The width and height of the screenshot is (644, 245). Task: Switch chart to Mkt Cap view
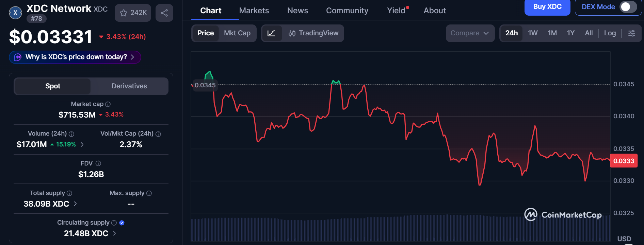[x=237, y=33]
